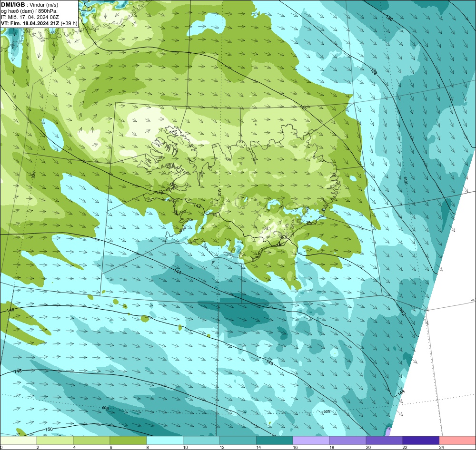The height and width of the screenshot is (450, 476).
Task: Click the pink above-24 m/s legend swatch
Action: (457, 440)
